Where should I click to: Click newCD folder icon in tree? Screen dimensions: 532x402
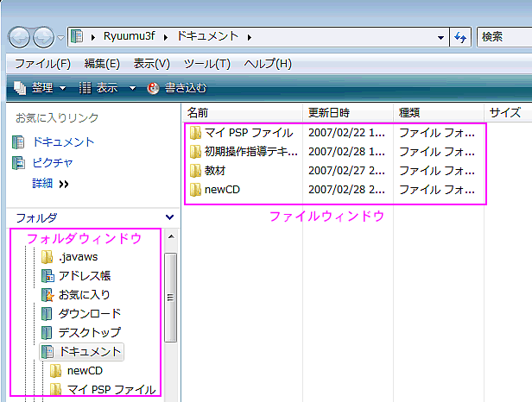(x=55, y=371)
